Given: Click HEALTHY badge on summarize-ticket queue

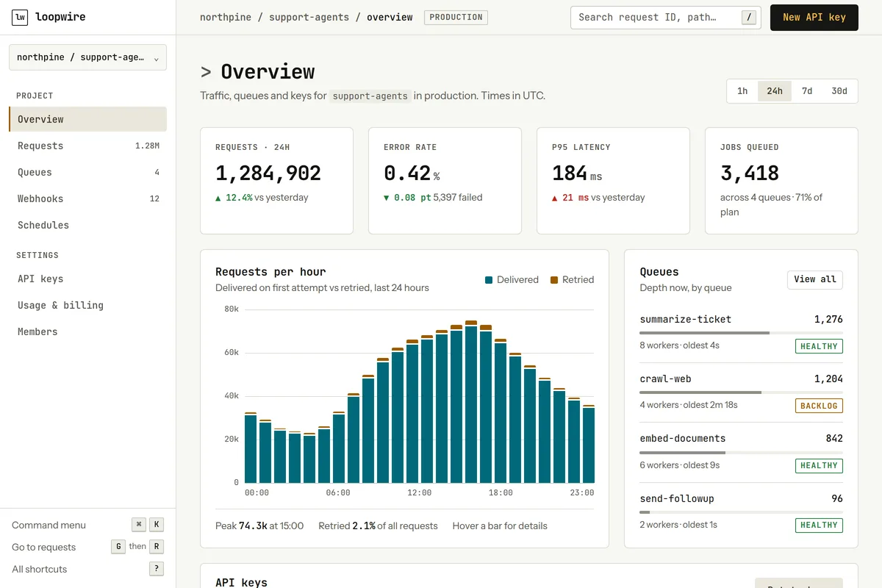Looking at the screenshot, I should click(x=819, y=346).
